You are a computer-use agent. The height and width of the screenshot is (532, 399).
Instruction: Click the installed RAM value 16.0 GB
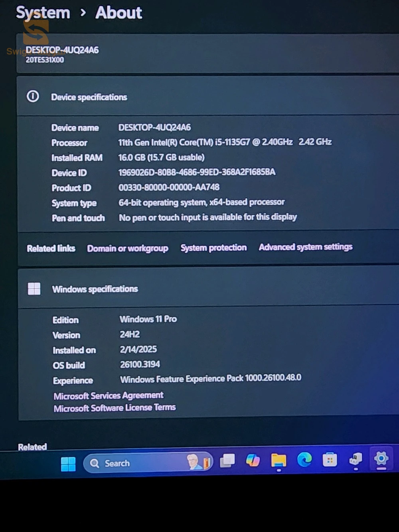click(161, 157)
